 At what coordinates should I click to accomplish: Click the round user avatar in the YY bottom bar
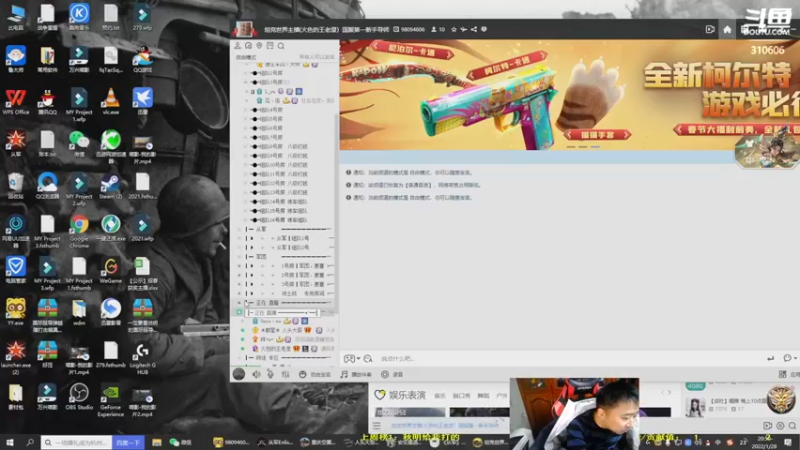pos(239,374)
